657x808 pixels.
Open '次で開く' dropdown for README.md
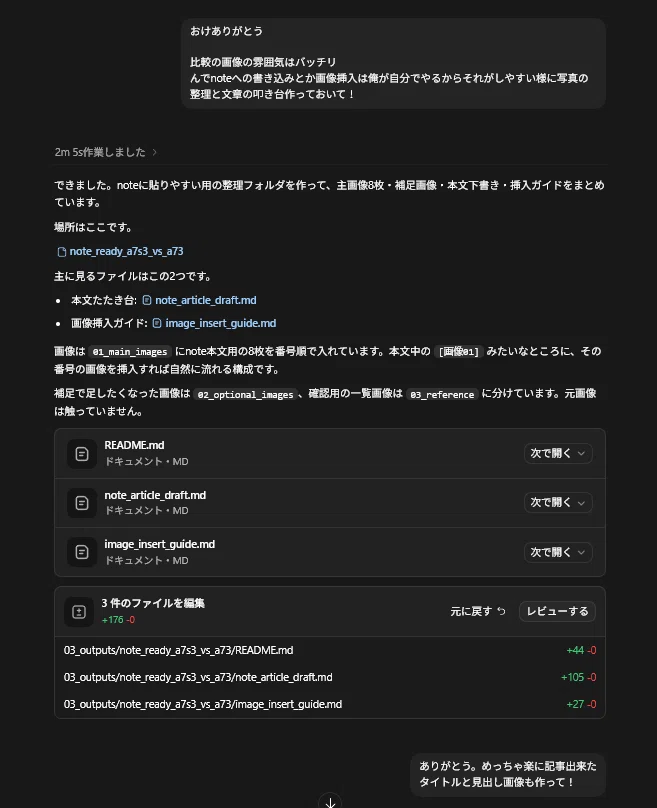click(558, 453)
